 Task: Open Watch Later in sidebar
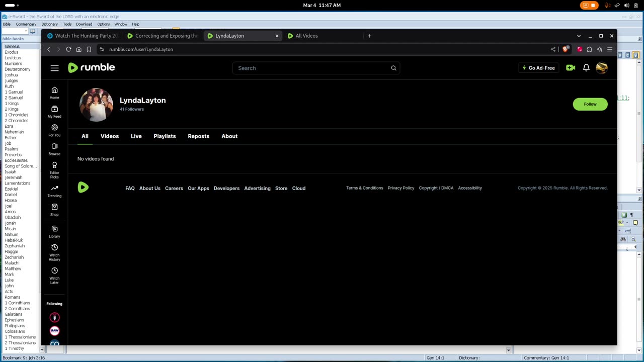click(54, 276)
